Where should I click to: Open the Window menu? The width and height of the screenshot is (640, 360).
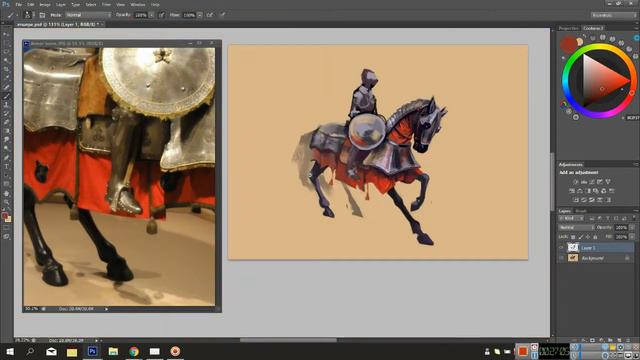[x=138, y=4]
